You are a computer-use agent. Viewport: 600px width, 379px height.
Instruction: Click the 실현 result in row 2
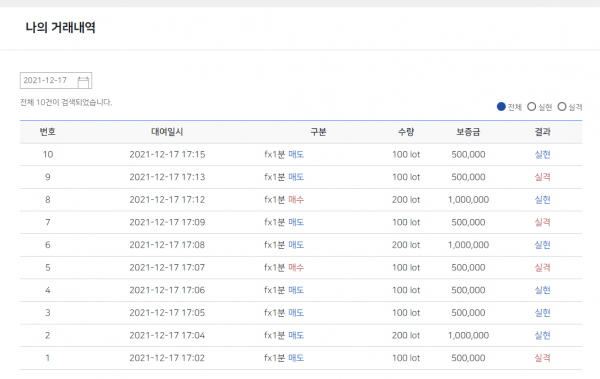pyautogui.click(x=543, y=335)
